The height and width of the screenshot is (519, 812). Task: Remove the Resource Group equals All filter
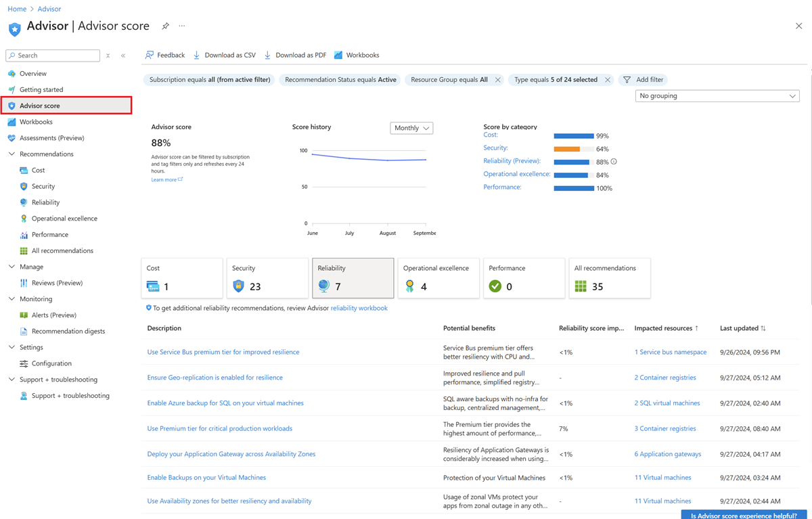(x=498, y=79)
